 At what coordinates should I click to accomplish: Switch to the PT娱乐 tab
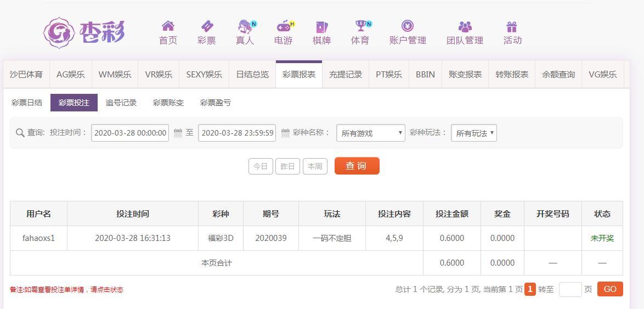pos(389,75)
